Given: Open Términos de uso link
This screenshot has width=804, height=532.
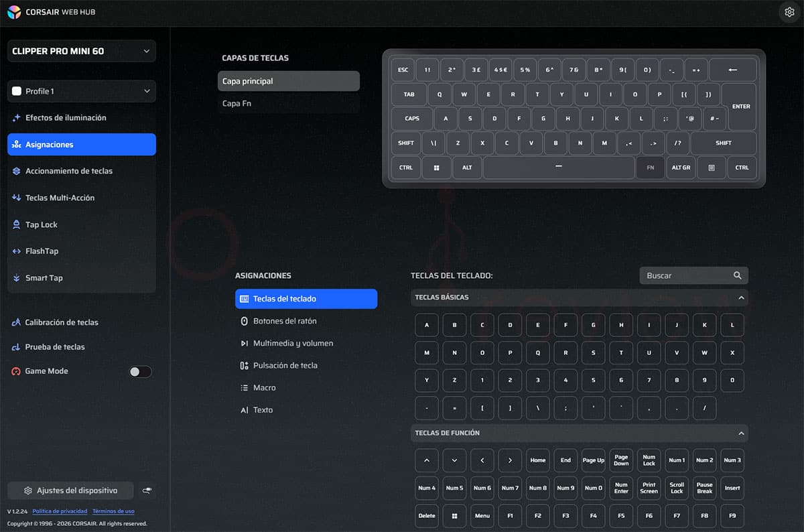Looking at the screenshot, I should pos(113,511).
